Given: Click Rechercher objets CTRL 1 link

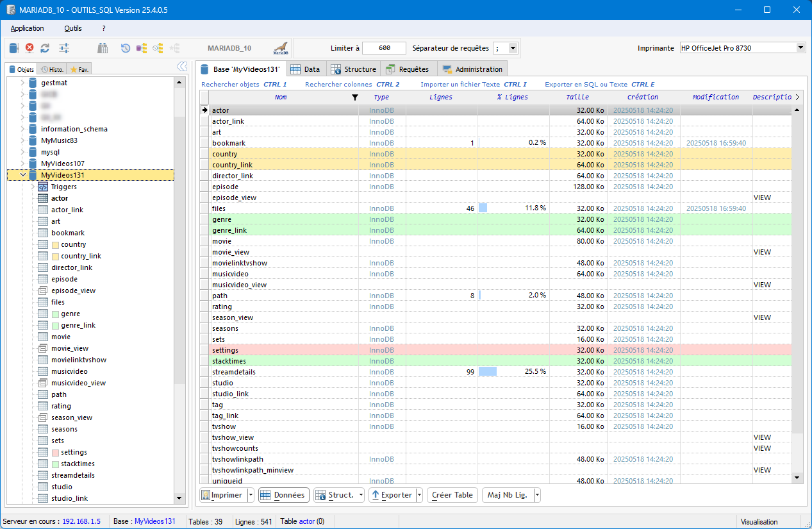Looking at the screenshot, I should click(244, 84).
